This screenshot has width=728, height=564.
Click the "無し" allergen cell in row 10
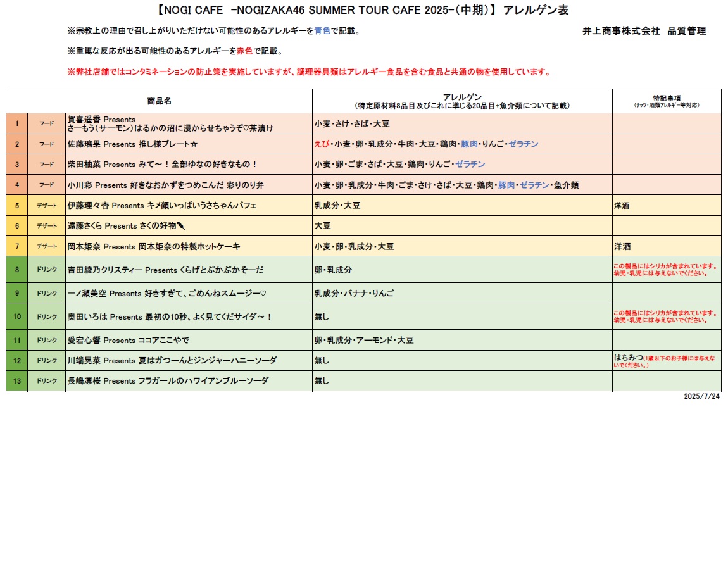462,316
